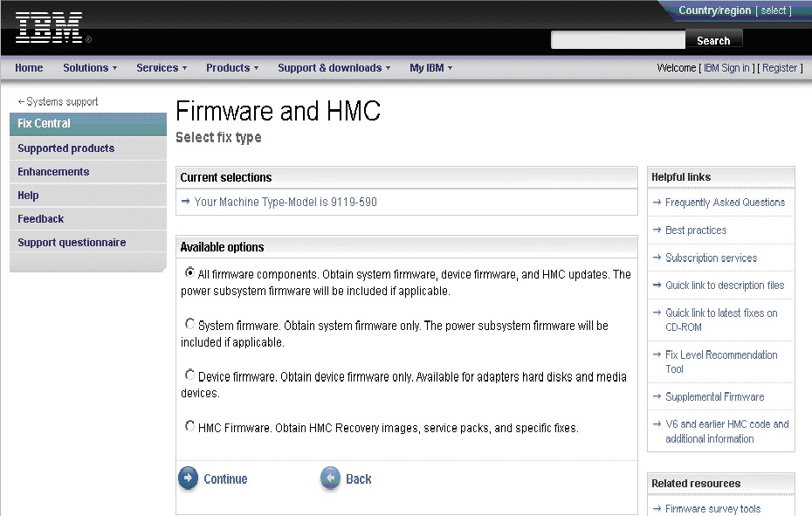The width and height of the screenshot is (812, 516).
Task: Open the Subscription services link
Action: point(711,258)
